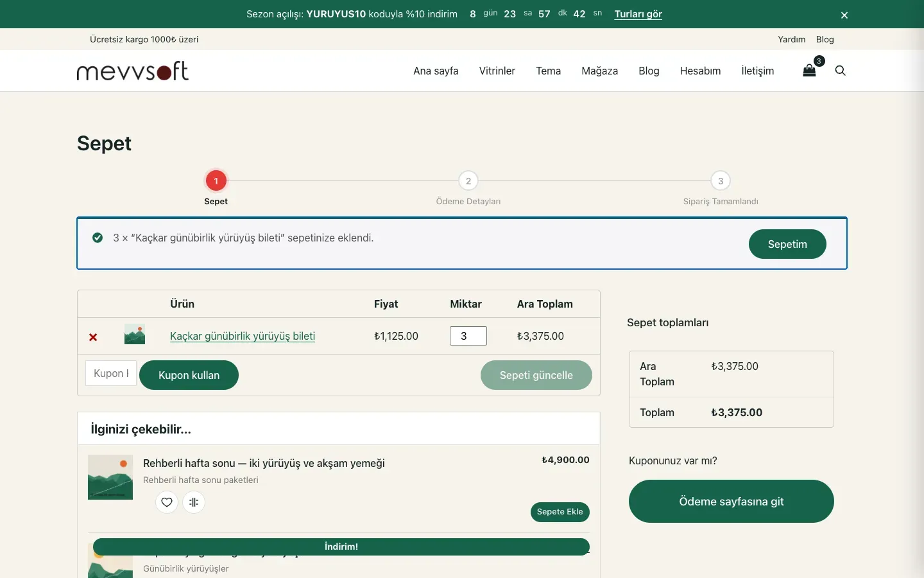The width and height of the screenshot is (924, 578).
Task: Click the Kupon code input field
Action: [x=111, y=373]
